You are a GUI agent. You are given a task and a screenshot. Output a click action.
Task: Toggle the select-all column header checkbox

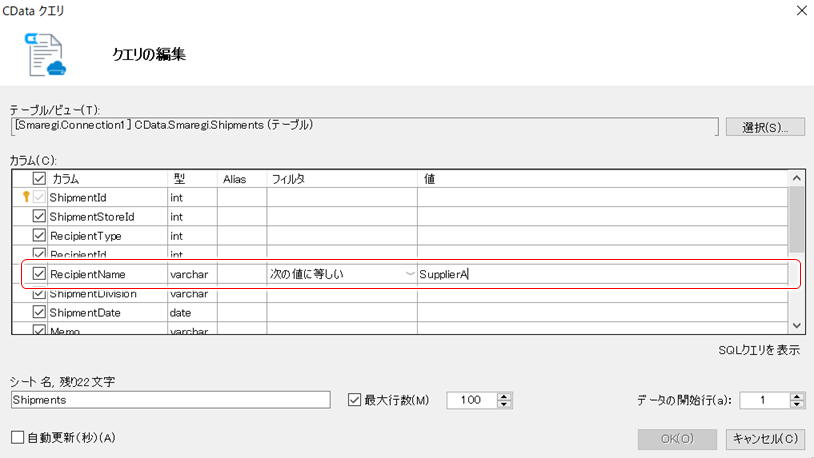pyautogui.click(x=39, y=179)
